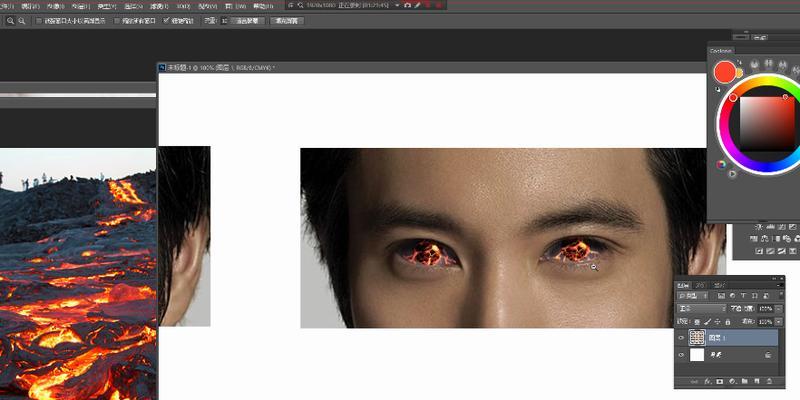Hide Layer 1 with its eye icon

pyautogui.click(x=681, y=338)
